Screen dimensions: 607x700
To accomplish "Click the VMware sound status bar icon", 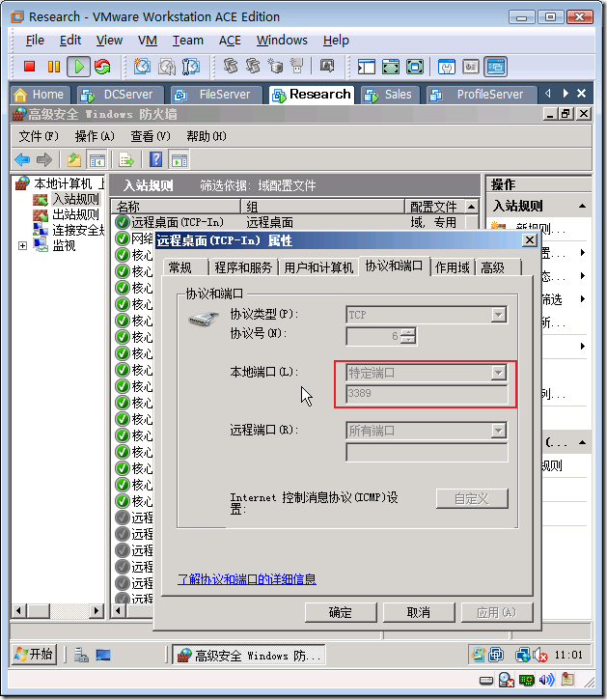I will [546, 680].
